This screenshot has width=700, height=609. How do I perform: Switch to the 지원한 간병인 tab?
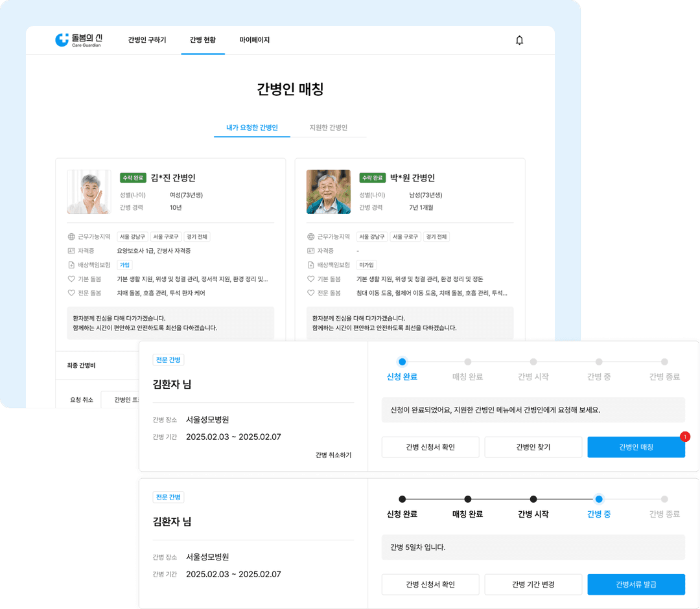[329, 128]
